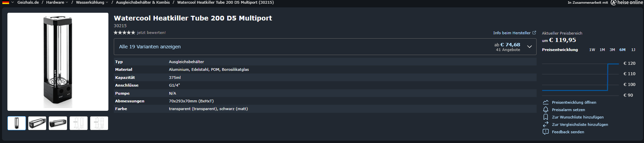The image size is (644, 143).
Task: Select the second product thumbnail image
Action: pos(37,123)
